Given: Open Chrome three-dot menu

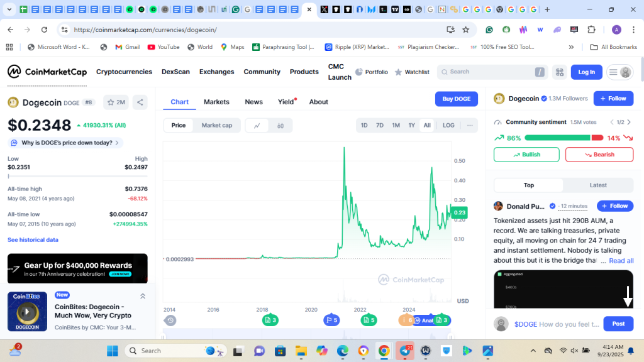Looking at the screenshot, I should [634, 30].
